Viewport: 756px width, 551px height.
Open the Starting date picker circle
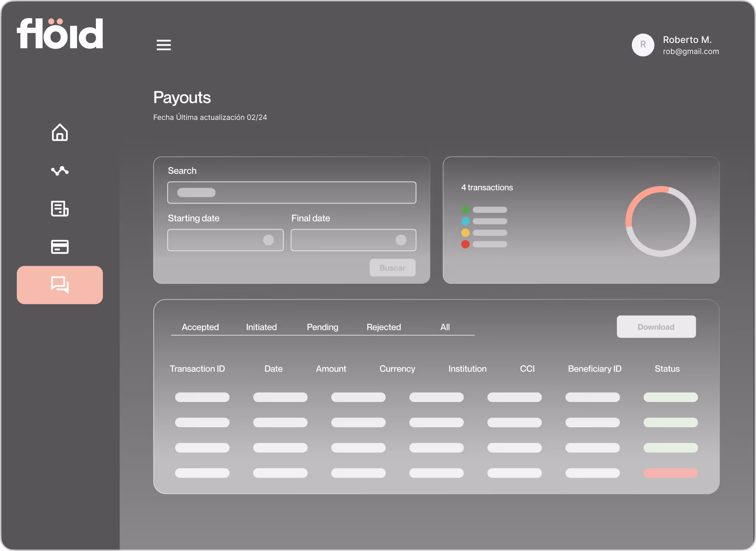click(x=268, y=240)
